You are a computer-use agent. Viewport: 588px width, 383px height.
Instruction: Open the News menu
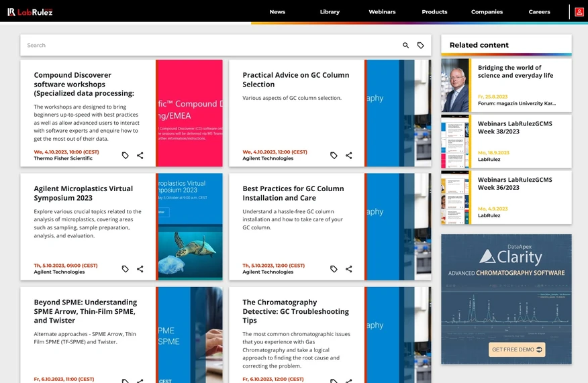point(277,12)
